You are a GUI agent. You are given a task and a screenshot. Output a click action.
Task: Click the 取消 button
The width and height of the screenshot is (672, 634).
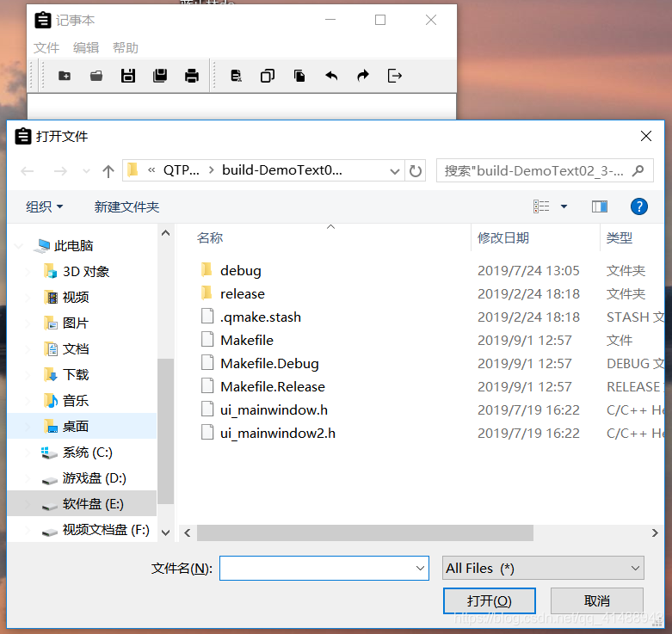click(x=596, y=600)
